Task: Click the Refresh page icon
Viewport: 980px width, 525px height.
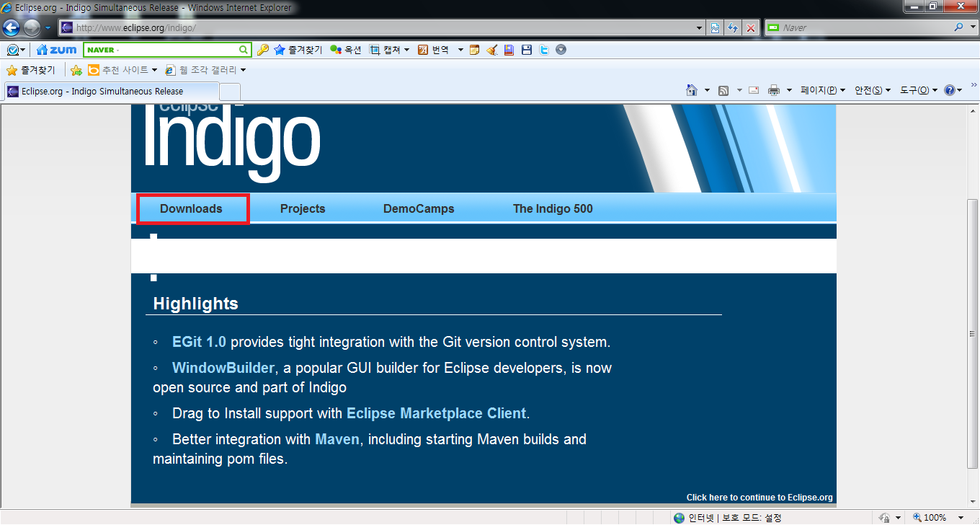Action: (x=733, y=28)
